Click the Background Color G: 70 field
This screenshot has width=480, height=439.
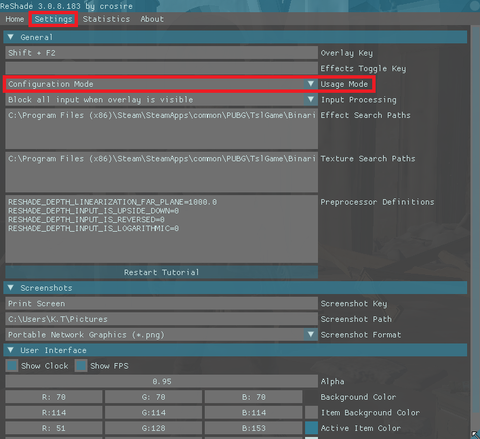(x=153, y=397)
